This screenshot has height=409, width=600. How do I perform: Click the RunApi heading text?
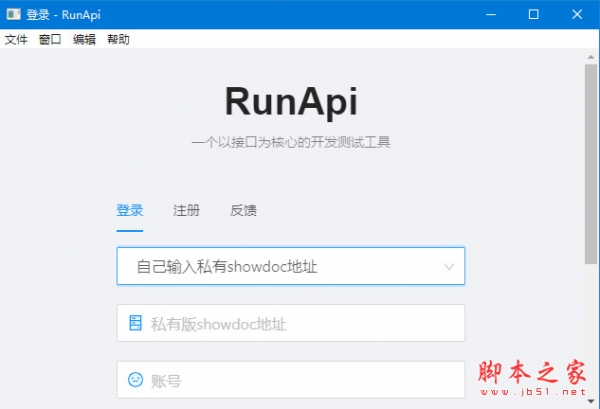(x=291, y=102)
